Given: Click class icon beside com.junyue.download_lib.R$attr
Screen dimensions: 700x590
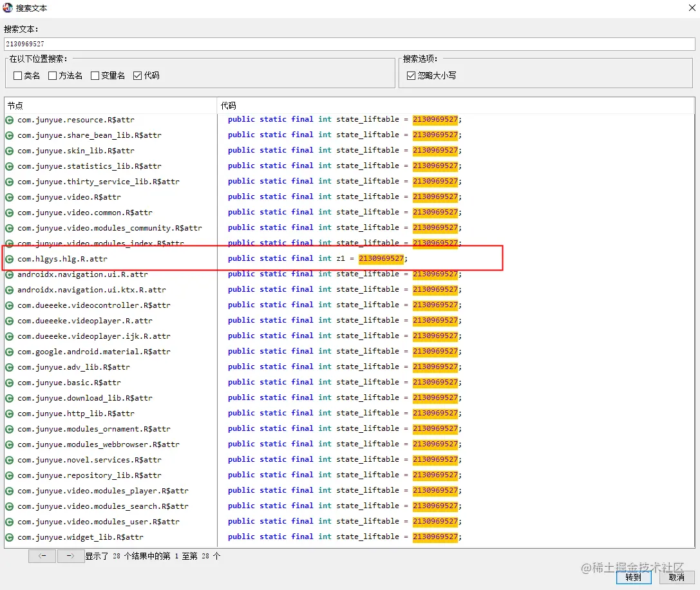Looking at the screenshot, I should (9, 398).
